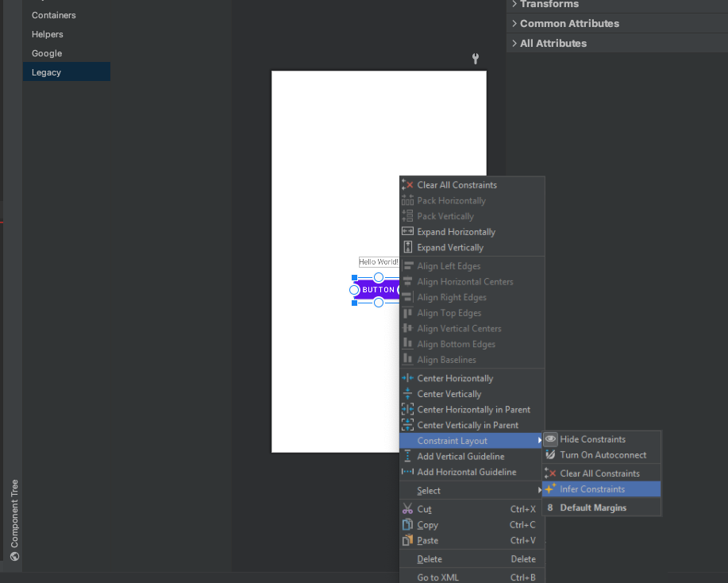Select the Helpers palette category

67,34
